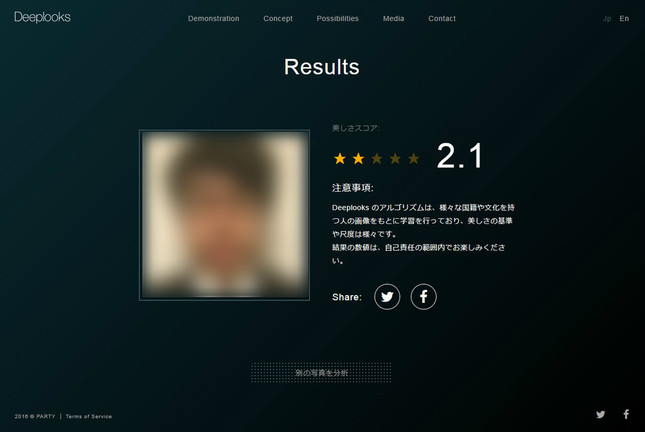This screenshot has height=432, width=645.
Task: Share result via circled Twitter icon
Action: (387, 297)
